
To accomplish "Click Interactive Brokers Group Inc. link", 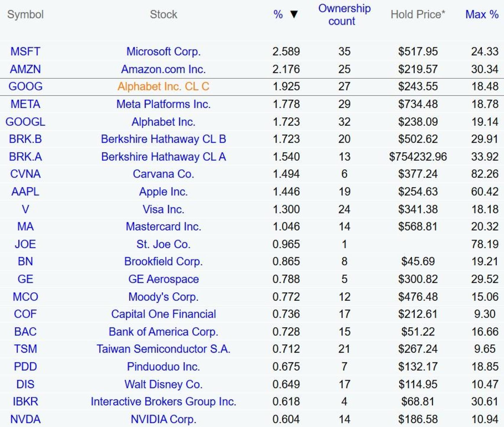I will (163, 402).
